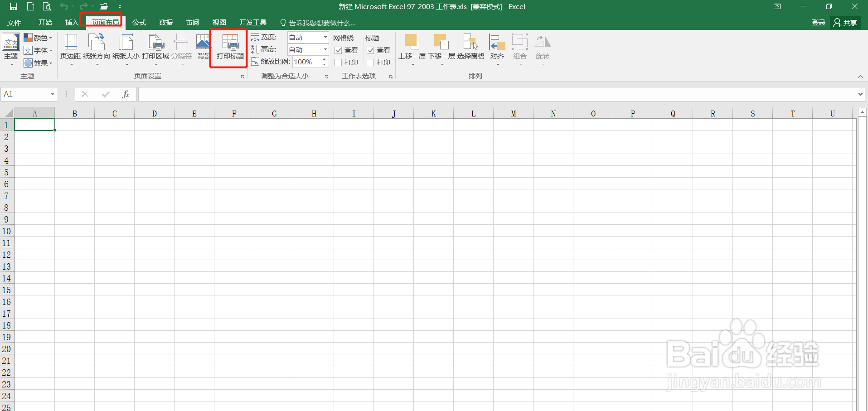Click the Tell Me search box
The image size is (868, 411).
pyautogui.click(x=318, y=23)
